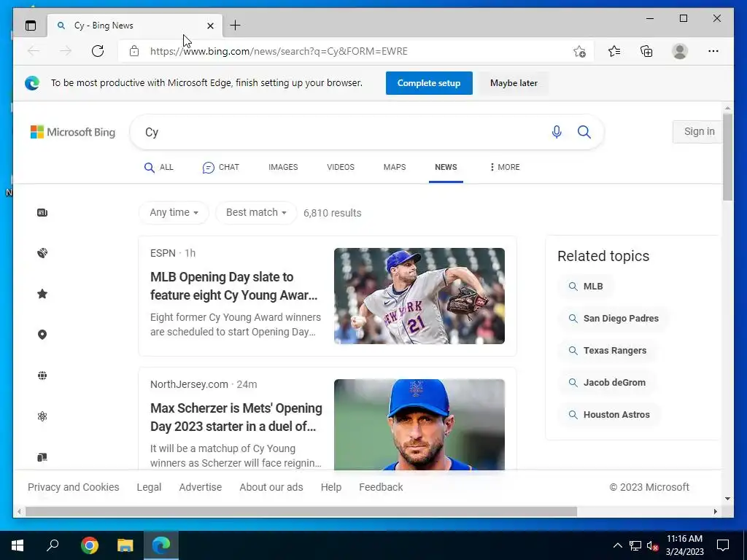Click the Sign in button
This screenshot has height=560, width=747.
point(699,131)
